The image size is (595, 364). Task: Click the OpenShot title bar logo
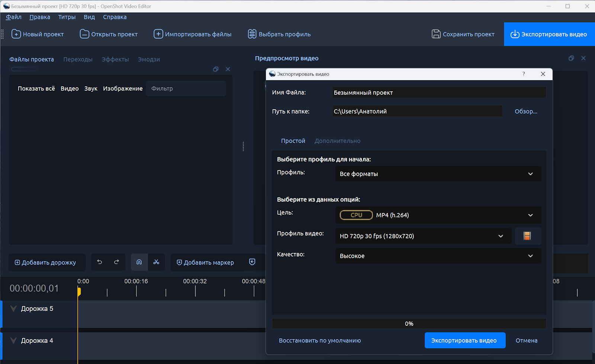tap(6, 6)
